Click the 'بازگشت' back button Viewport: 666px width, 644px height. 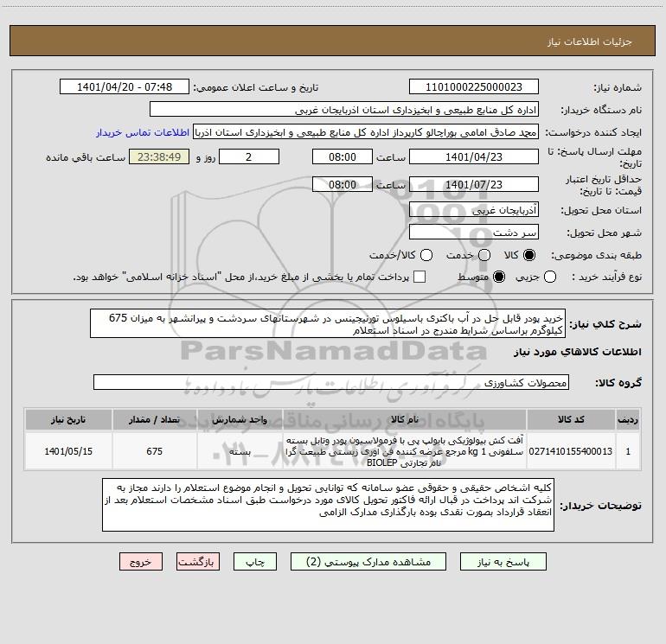click(198, 562)
